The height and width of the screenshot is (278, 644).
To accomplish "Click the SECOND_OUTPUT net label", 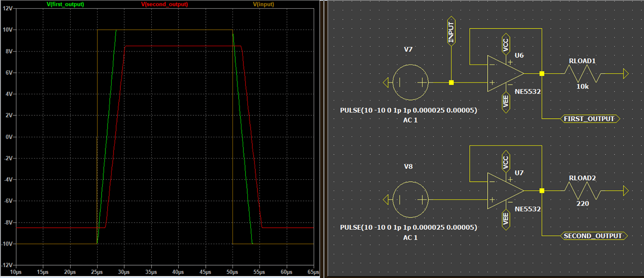I will coord(594,236).
